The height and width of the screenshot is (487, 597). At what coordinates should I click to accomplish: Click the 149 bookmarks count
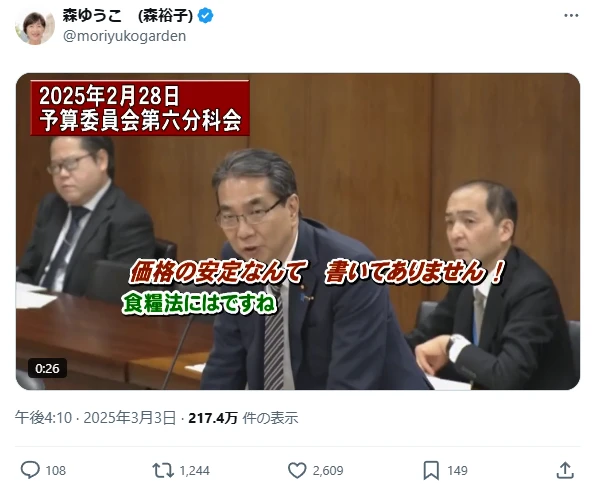tap(457, 471)
